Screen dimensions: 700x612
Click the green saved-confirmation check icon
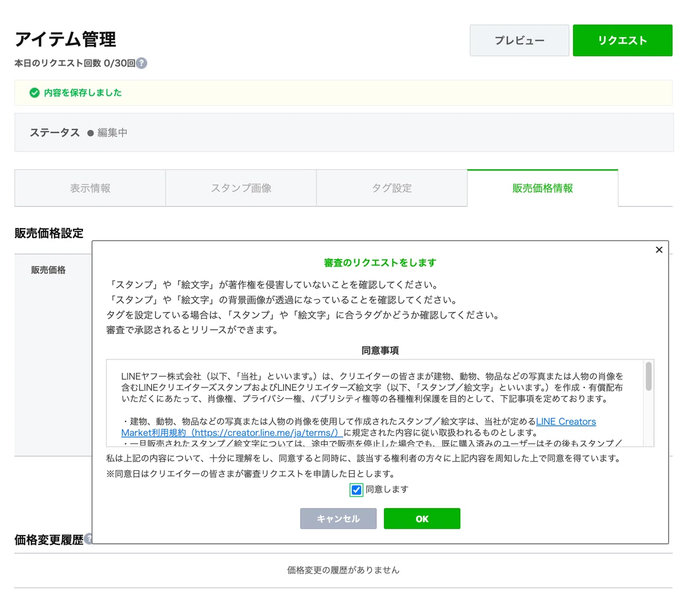click(x=34, y=93)
